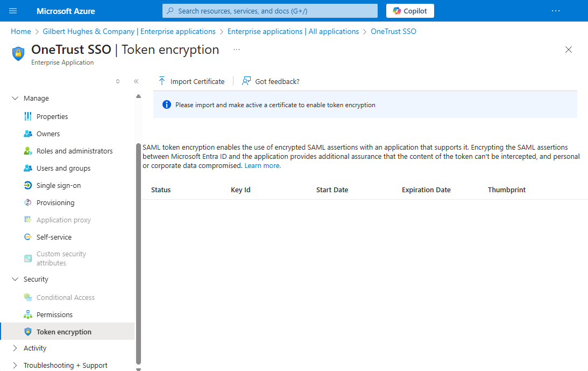Go to OneTrust SSO breadcrumb
Image resolution: width=588 pixels, height=371 pixels.
click(x=393, y=31)
